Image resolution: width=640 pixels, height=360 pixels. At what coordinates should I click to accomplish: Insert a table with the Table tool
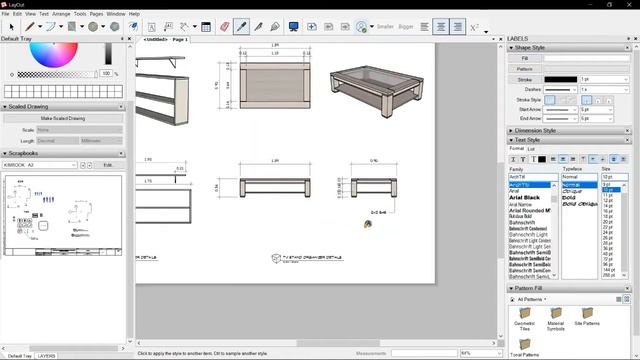[x=206, y=27]
